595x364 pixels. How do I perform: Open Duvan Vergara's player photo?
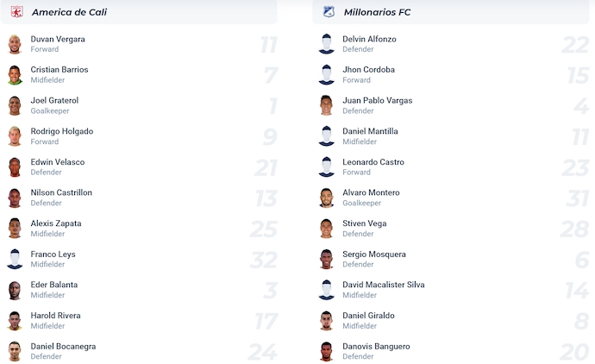coord(15,44)
